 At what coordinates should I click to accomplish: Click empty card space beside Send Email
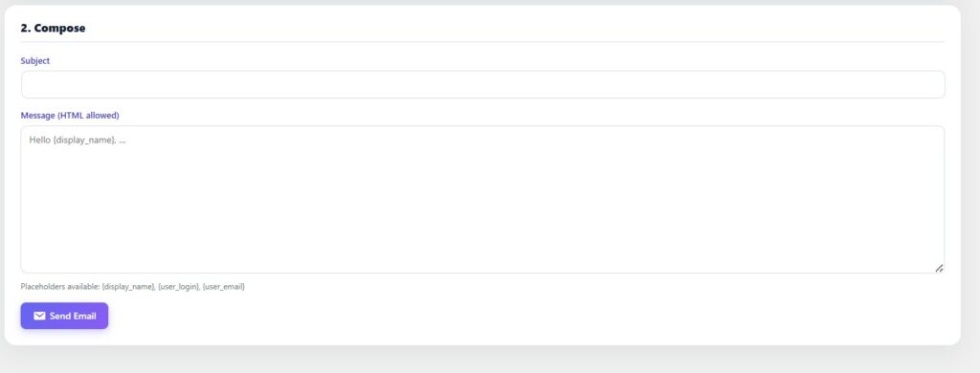point(500,316)
